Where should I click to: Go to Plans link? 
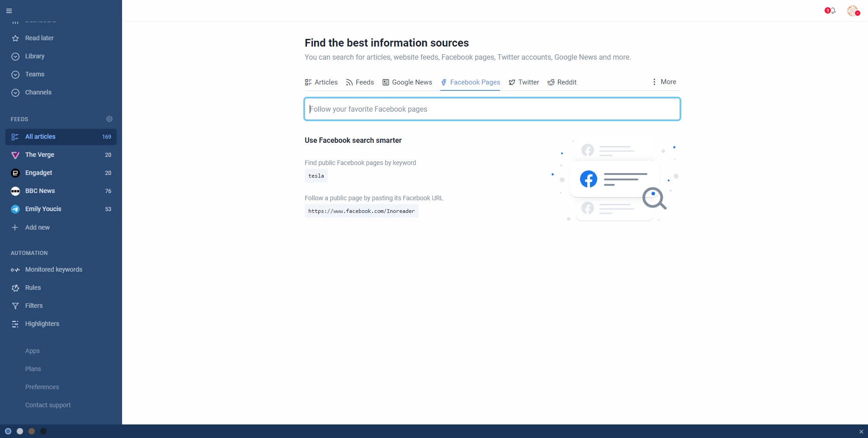pos(33,369)
